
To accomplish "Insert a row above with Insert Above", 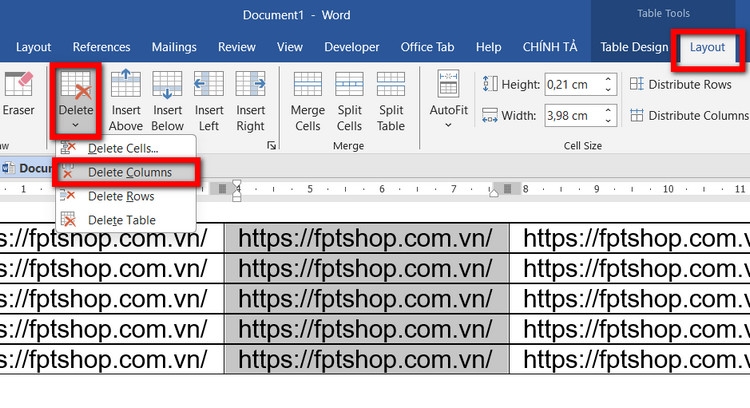I will (x=126, y=100).
